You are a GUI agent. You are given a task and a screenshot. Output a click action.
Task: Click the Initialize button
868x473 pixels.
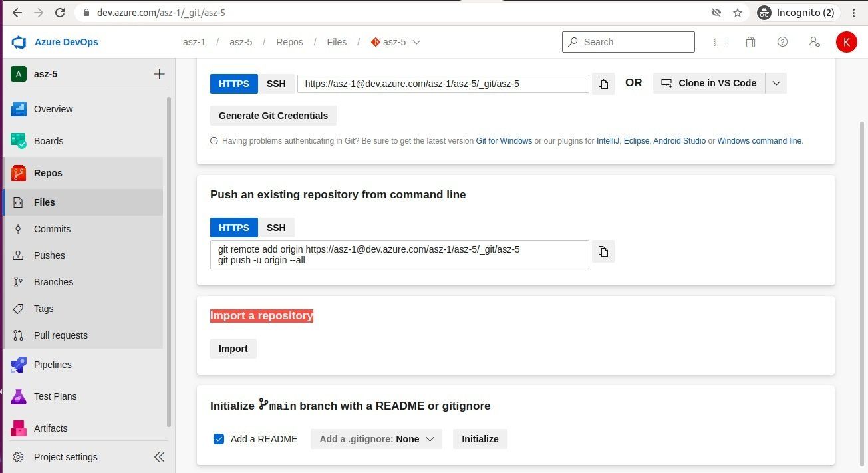(480, 439)
